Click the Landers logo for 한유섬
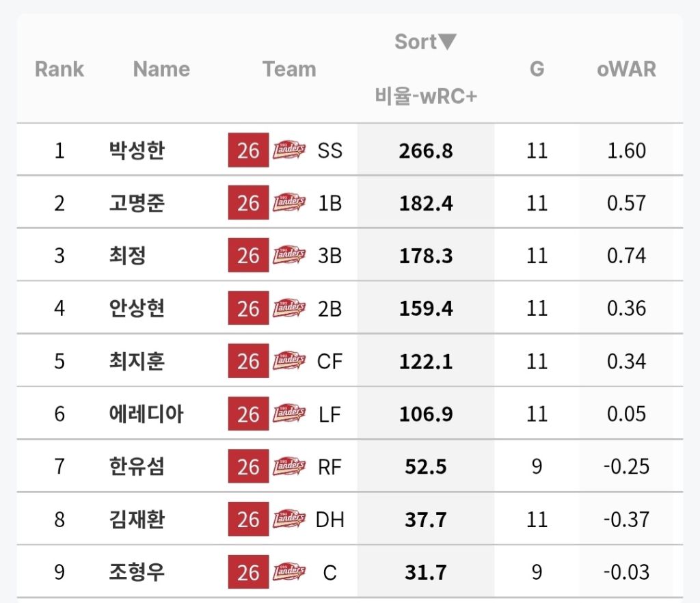 click(x=289, y=466)
